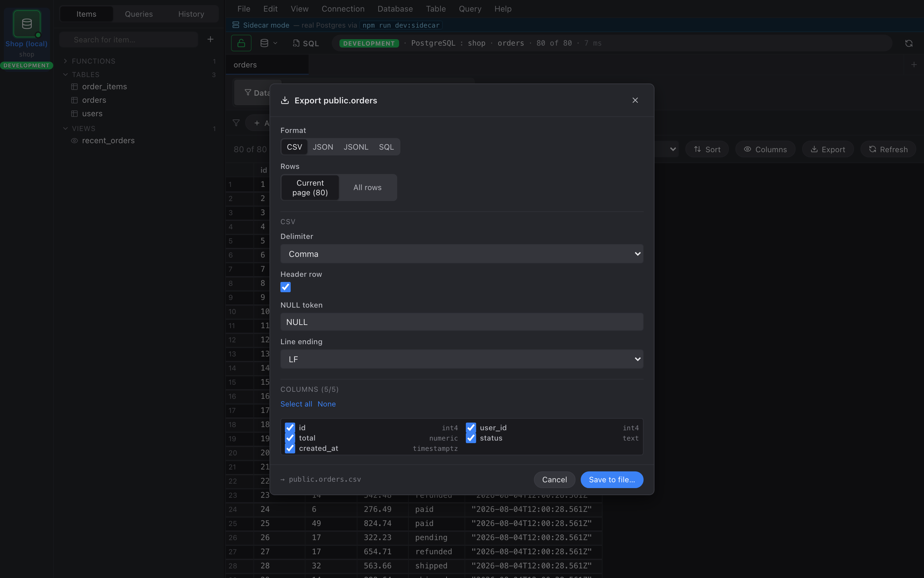Click the DEVELOPMENT badge in status bar
The height and width of the screenshot is (578, 924).
pos(369,44)
